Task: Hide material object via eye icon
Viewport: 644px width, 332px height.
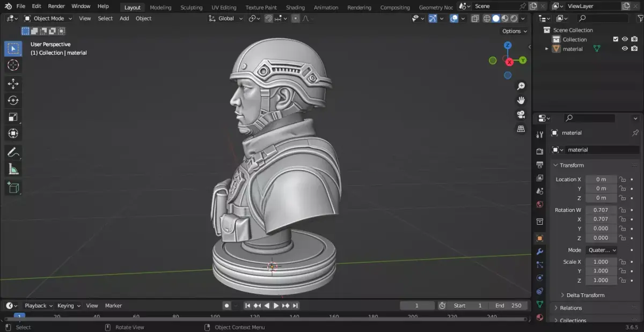Action: point(625,49)
